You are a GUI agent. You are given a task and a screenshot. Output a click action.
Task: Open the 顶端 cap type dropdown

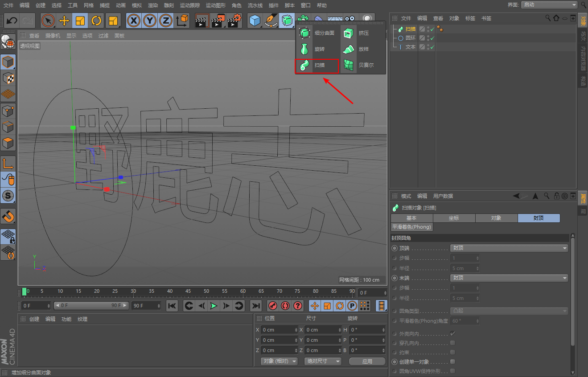point(509,248)
